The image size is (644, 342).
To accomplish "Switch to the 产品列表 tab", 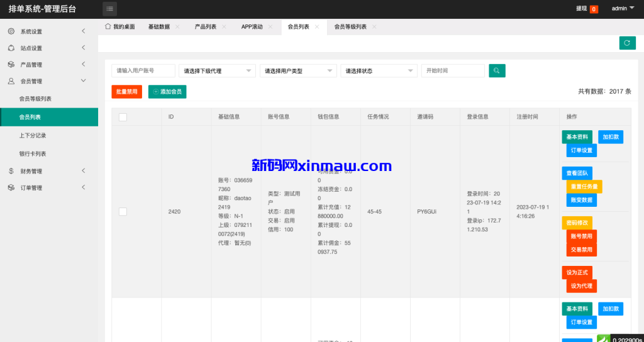I will click(x=206, y=26).
